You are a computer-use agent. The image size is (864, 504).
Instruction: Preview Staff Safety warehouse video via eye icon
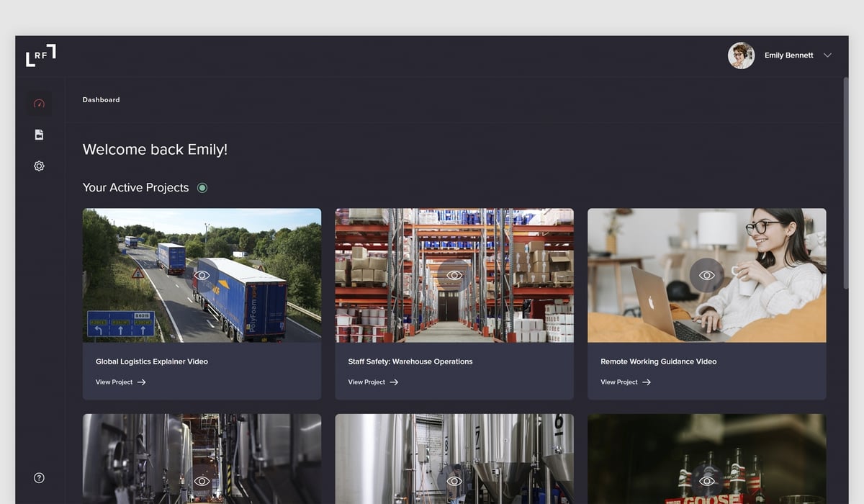[x=454, y=275]
